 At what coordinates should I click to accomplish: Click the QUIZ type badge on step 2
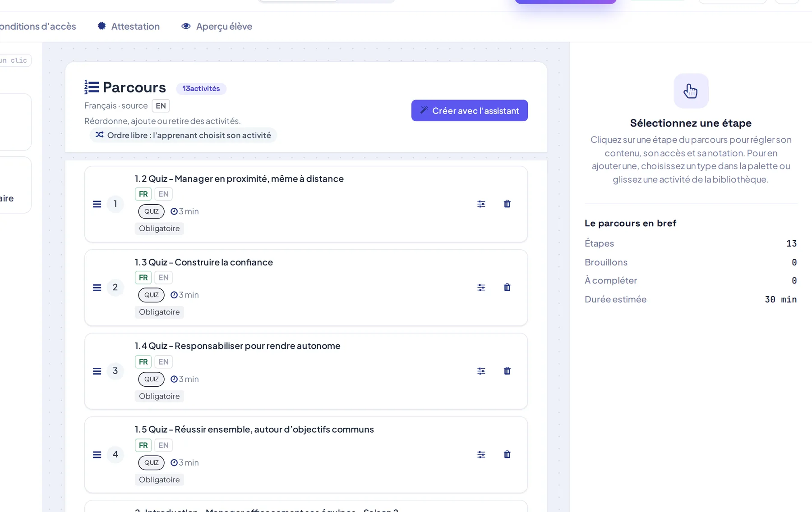click(x=151, y=295)
